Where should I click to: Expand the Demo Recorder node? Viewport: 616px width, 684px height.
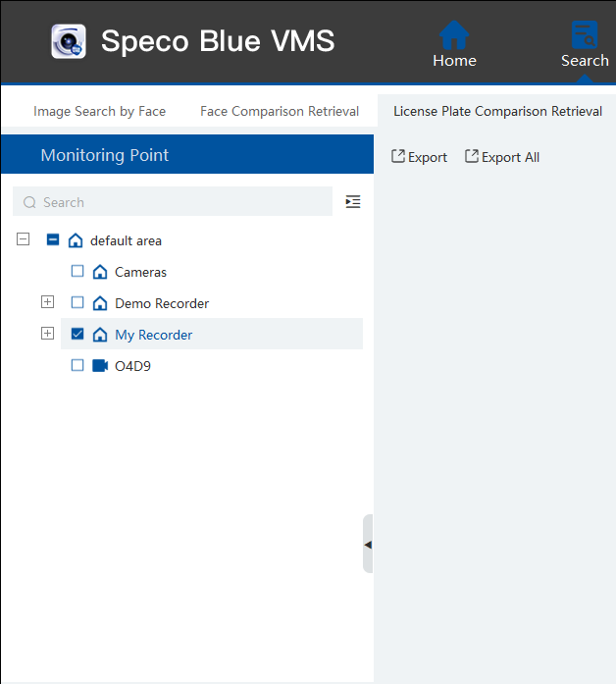tap(47, 302)
